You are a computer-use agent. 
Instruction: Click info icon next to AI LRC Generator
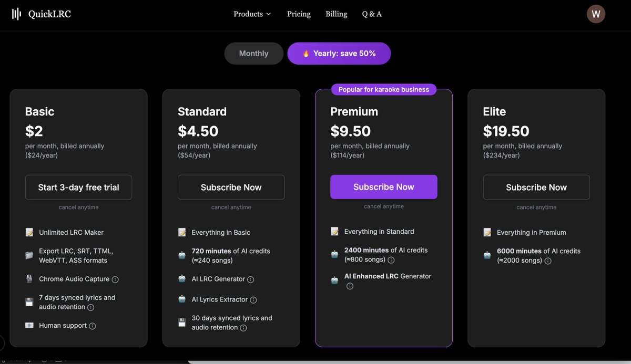251,279
